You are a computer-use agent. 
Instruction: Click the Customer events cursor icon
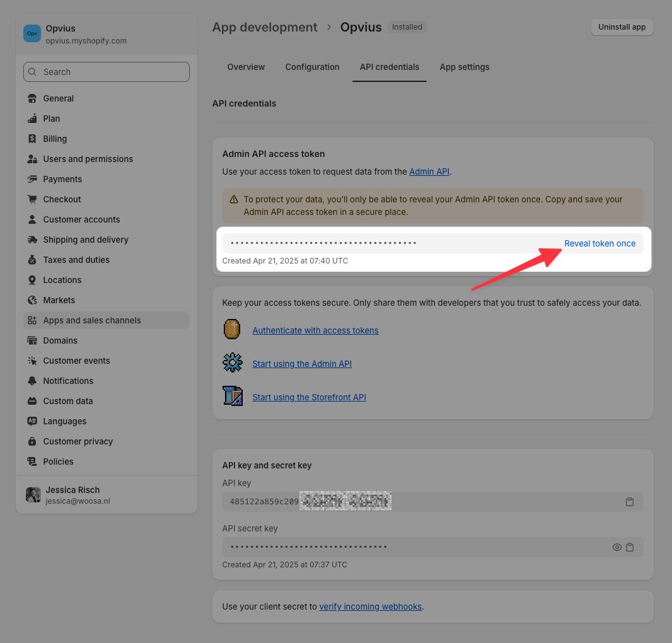[32, 361]
